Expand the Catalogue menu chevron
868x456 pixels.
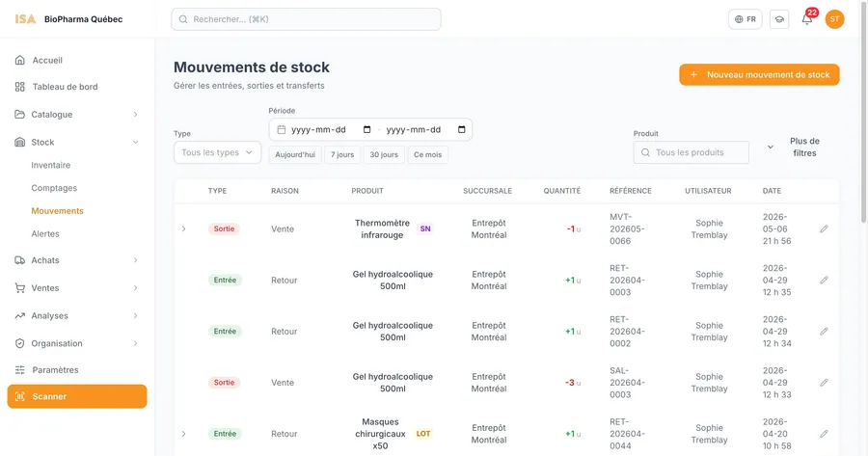(x=136, y=115)
